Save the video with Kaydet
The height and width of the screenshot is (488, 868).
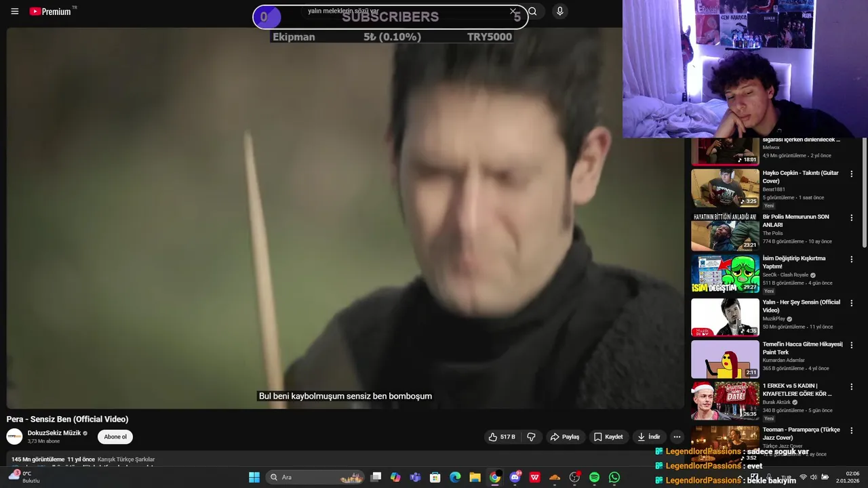[x=608, y=437]
